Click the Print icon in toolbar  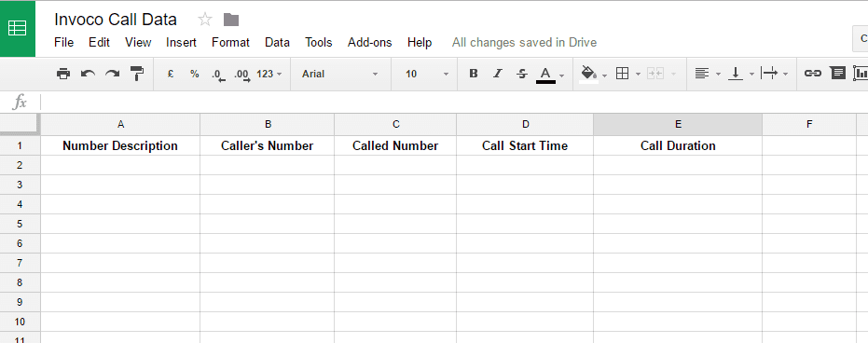pos(63,74)
